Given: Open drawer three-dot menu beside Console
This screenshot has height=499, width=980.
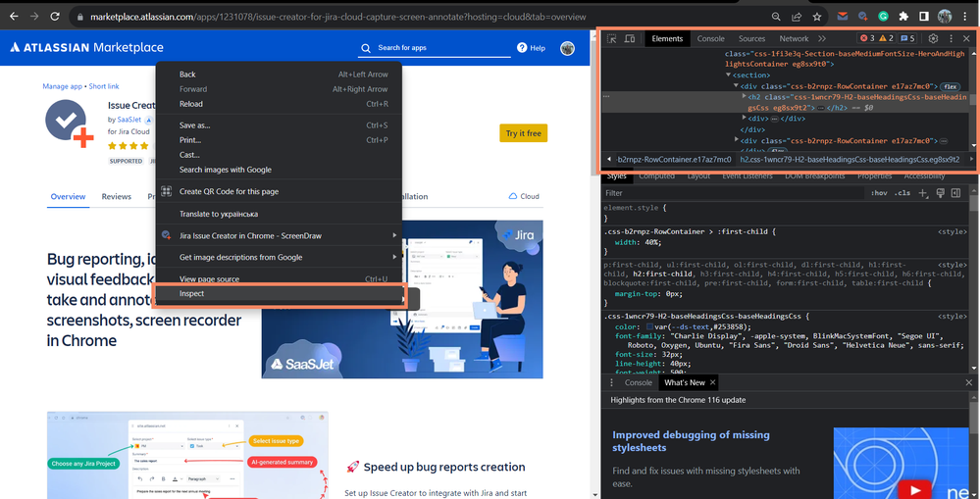Looking at the screenshot, I should (612, 382).
